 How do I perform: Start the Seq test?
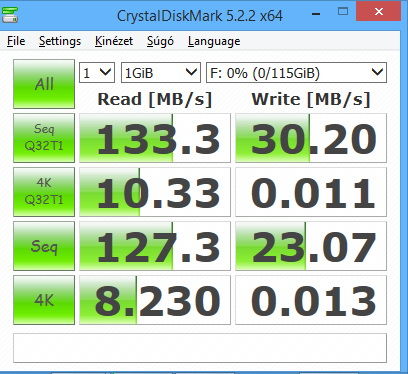click(x=44, y=246)
